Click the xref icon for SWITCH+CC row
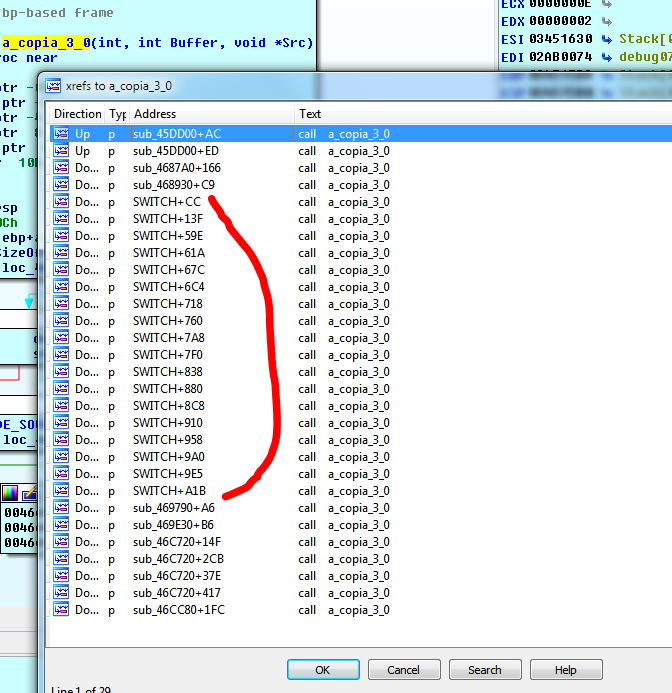The height and width of the screenshot is (693, 672). (x=62, y=202)
